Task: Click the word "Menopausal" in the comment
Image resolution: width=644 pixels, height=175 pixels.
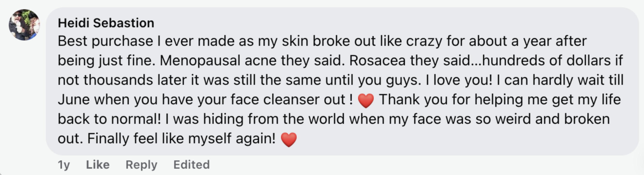Action: click(x=200, y=60)
